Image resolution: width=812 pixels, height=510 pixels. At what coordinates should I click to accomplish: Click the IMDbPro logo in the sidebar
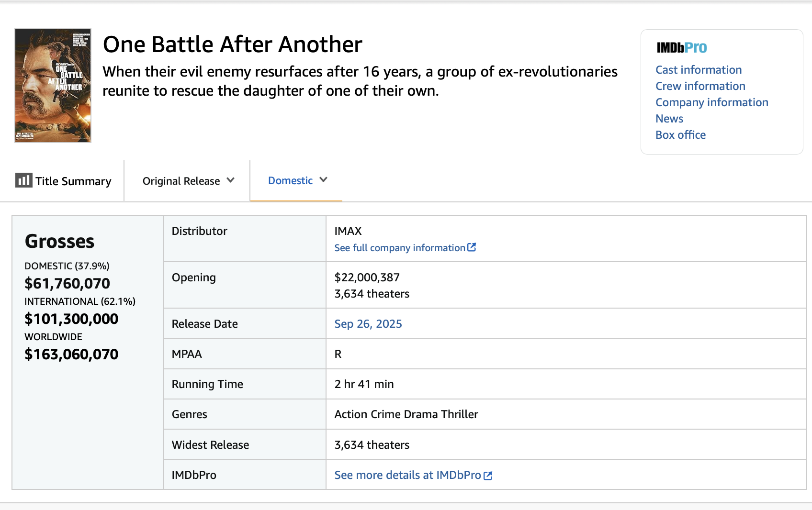coord(681,48)
